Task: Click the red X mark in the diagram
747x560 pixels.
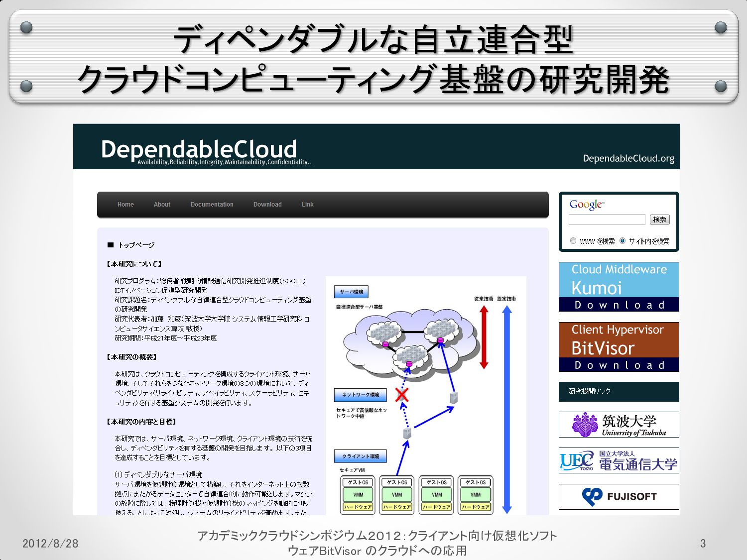Action: [x=402, y=395]
